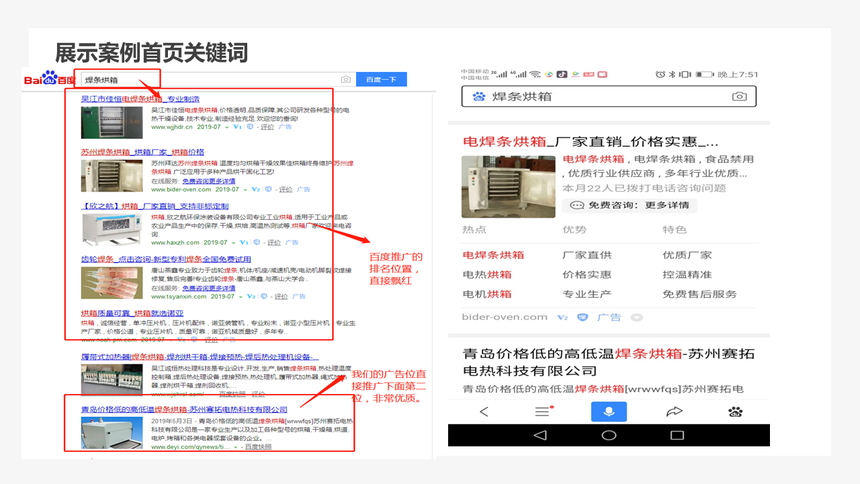Click camera icon in mobile search box

pyautogui.click(x=739, y=97)
